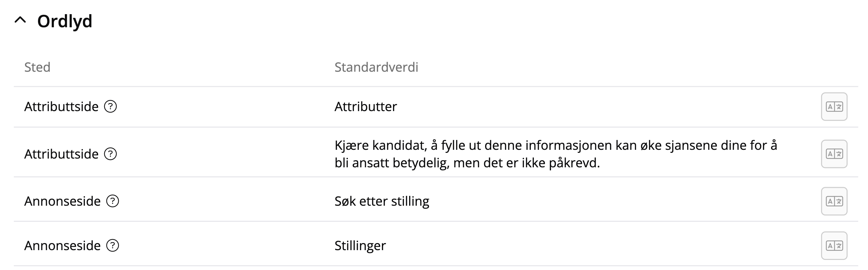This screenshot has width=868, height=270.
Task: Open help icon in the Kjære kandidat row
Action: (110, 154)
